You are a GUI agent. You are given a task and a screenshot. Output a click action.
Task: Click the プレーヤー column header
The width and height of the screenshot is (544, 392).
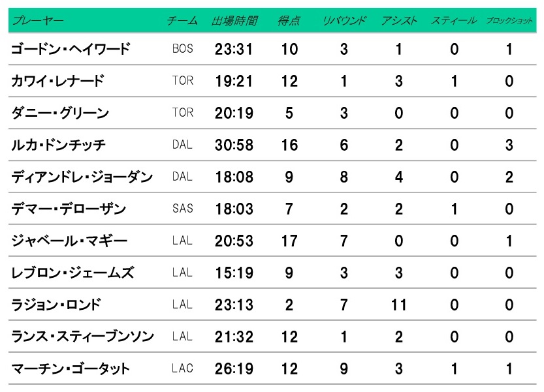(38, 20)
